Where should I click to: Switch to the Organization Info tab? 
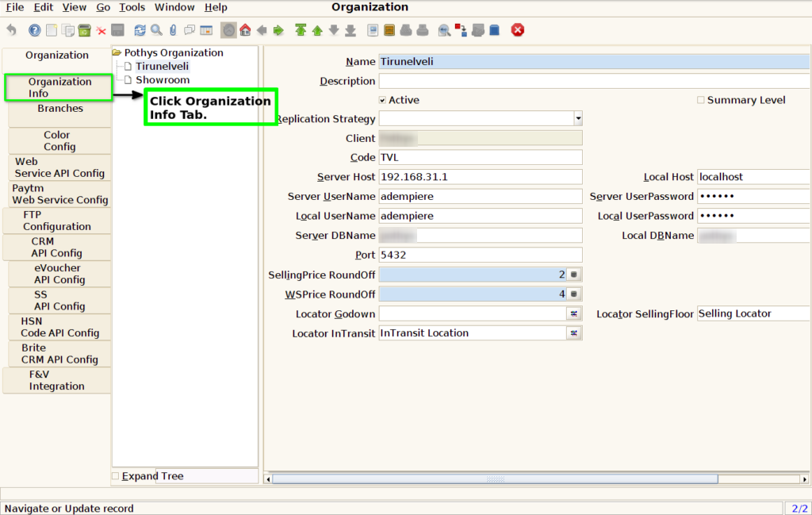(59, 87)
